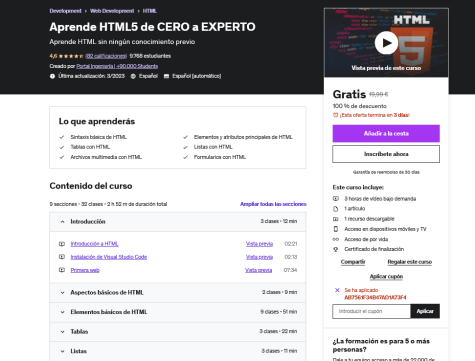The image size is (475, 361).
Task: Click the Aplicar coupon button
Action: [x=425, y=311]
